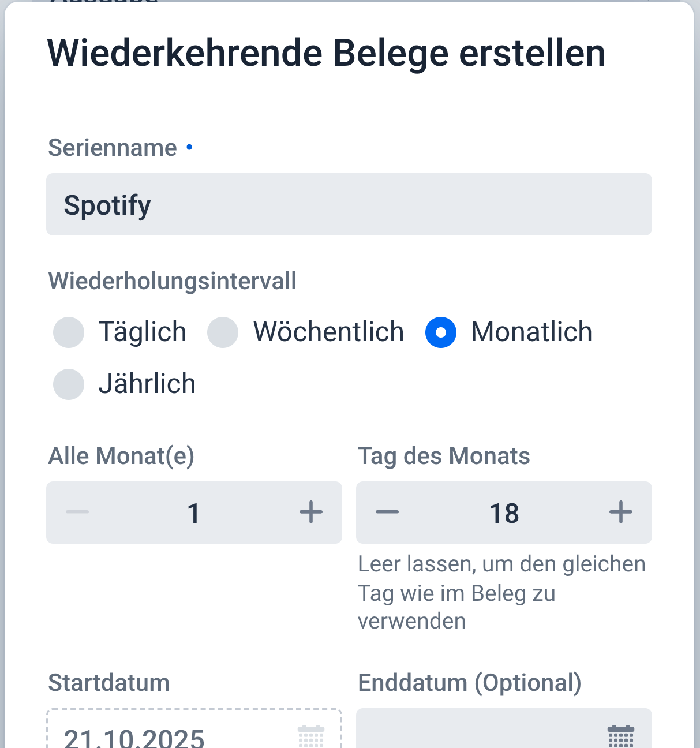This screenshot has height=748, width=700.
Task: Click the 'Wöchentlich' label text
Action: (x=328, y=332)
